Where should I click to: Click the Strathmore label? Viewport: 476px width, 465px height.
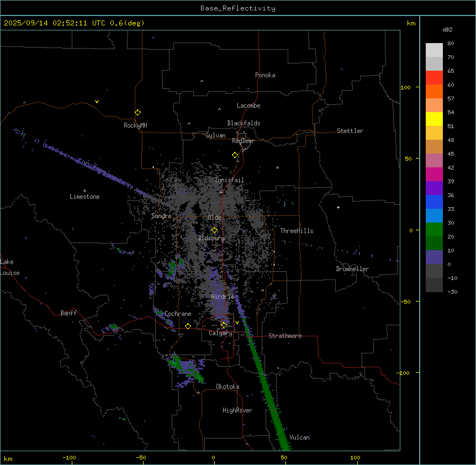tap(285, 336)
